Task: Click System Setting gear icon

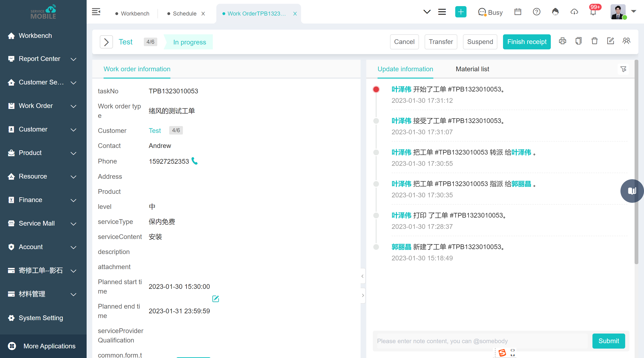Action: tap(11, 318)
